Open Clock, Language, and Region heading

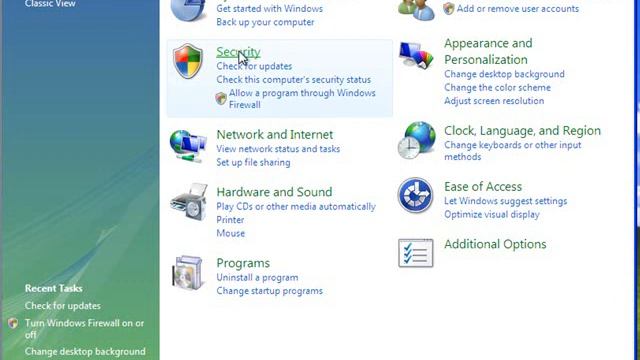pos(522,131)
